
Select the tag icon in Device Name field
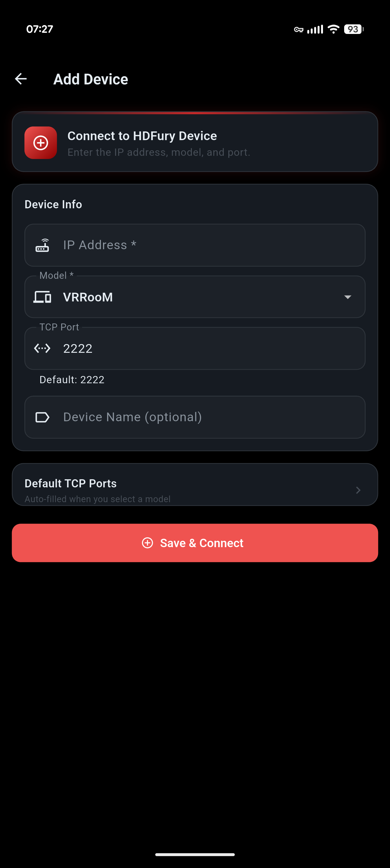42,417
